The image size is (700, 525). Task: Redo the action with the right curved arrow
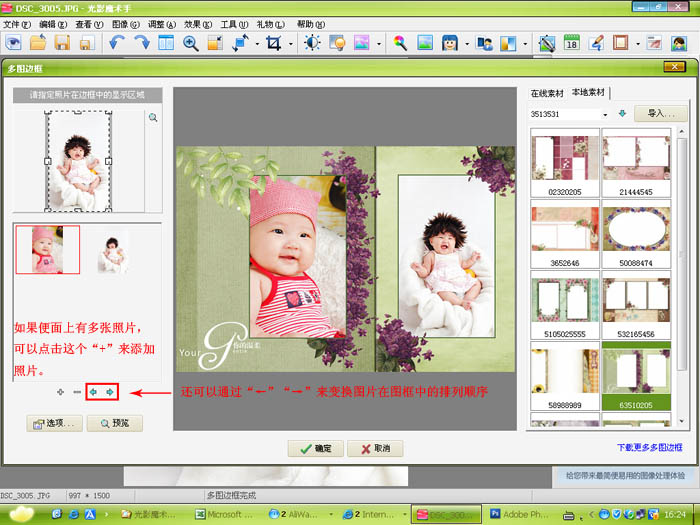[x=142, y=43]
